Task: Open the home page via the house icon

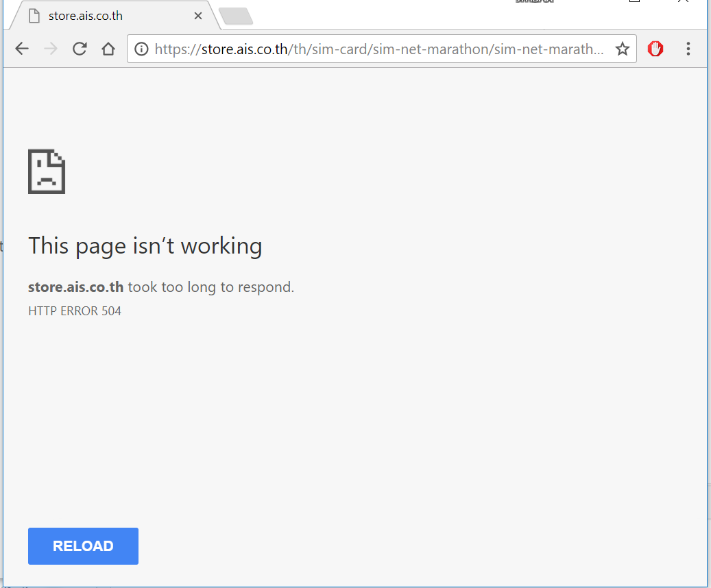Action: (x=108, y=49)
